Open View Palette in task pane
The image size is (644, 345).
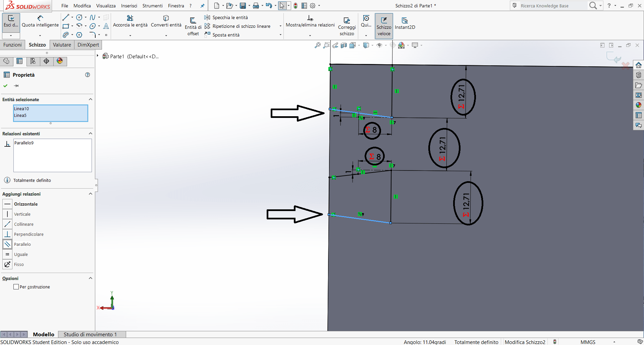tap(638, 95)
